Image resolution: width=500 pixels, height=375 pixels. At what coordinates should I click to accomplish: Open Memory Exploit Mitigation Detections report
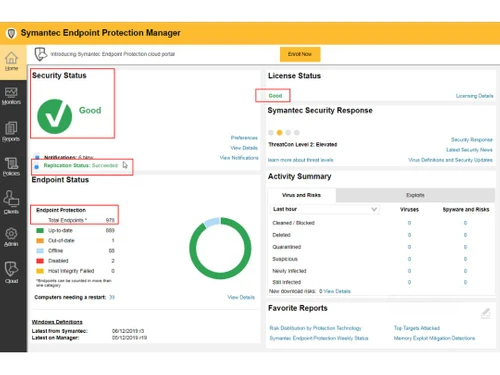(434, 338)
